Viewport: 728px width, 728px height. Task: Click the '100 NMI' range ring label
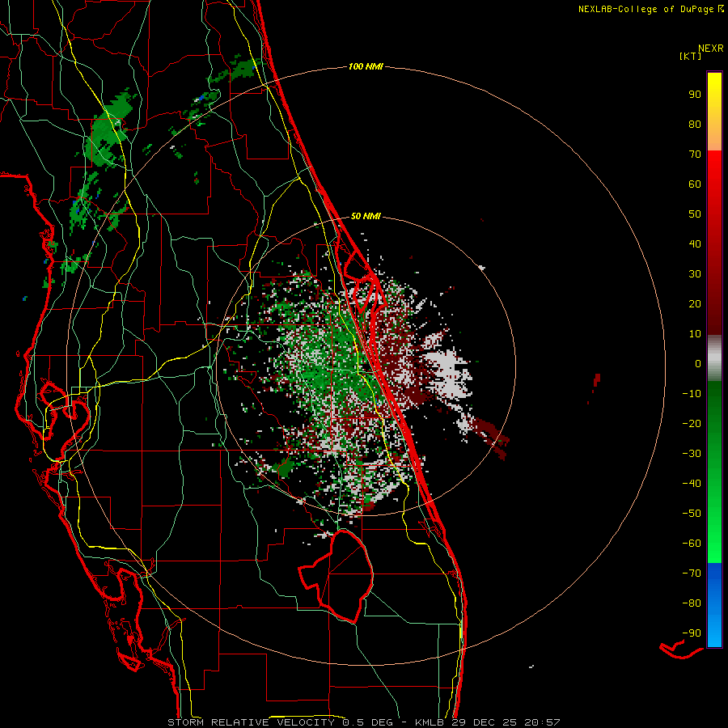pos(366,67)
